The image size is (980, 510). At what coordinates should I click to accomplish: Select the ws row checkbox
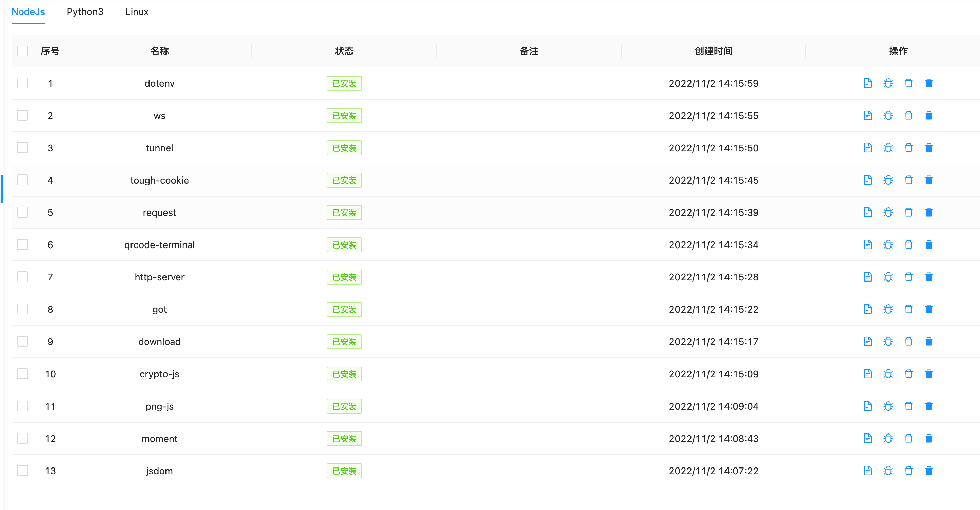point(22,115)
